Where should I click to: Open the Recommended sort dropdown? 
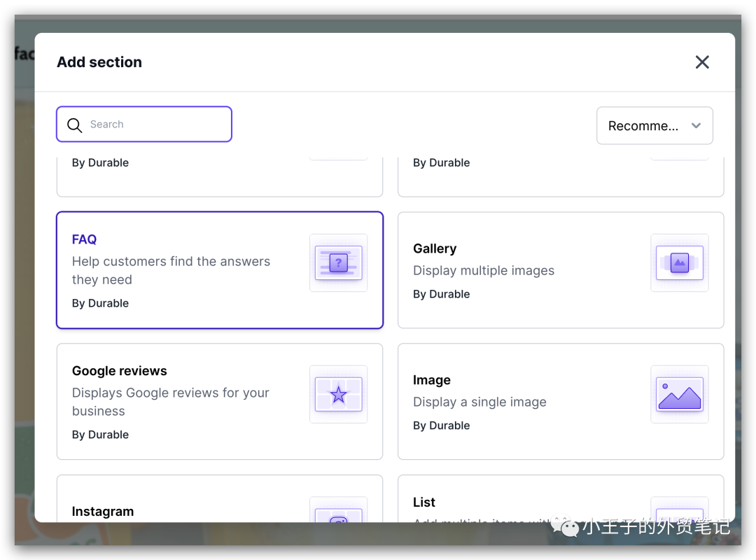(654, 125)
